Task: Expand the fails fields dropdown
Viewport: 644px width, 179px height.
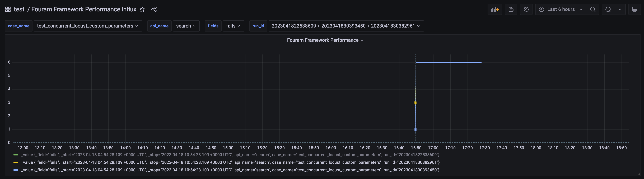Action: 233,26
